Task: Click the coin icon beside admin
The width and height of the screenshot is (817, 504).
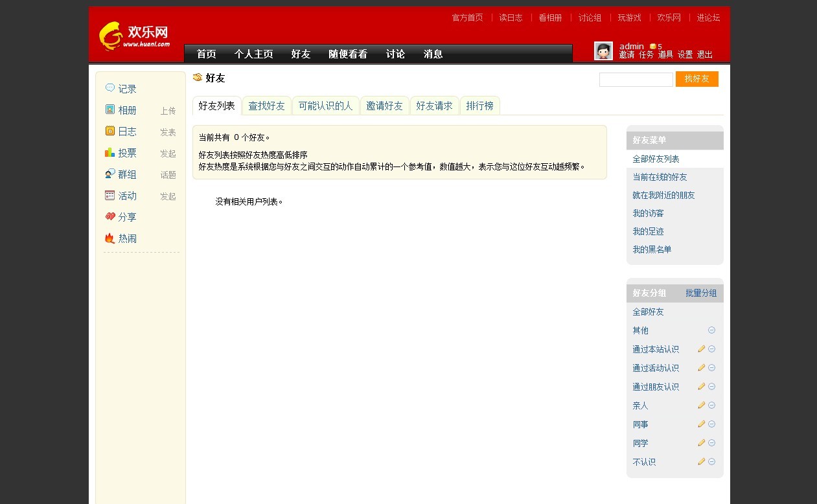Action: [x=653, y=46]
